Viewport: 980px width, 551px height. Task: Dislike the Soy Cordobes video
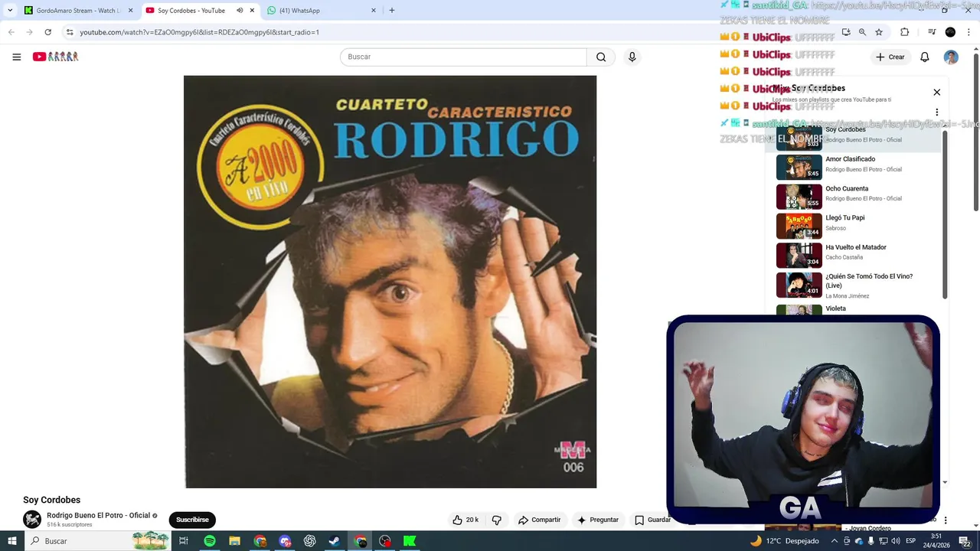[496, 520]
